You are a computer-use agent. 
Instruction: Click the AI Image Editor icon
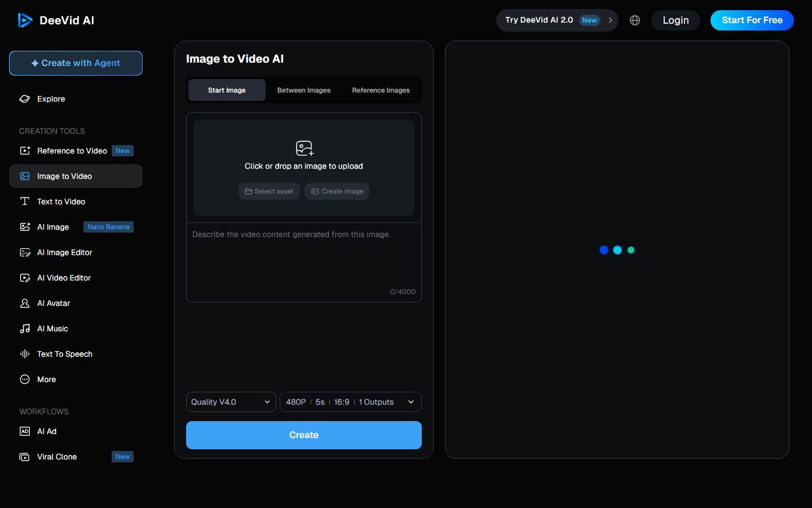pyautogui.click(x=25, y=252)
